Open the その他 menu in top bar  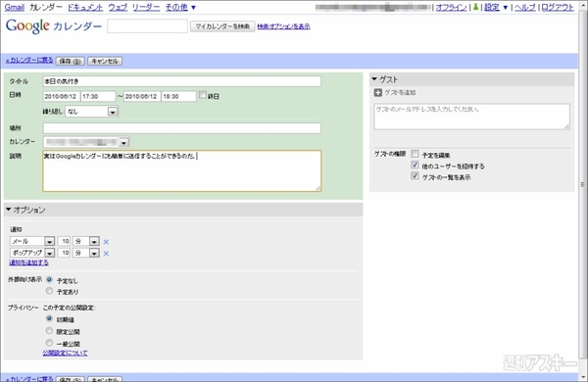click(180, 7)
